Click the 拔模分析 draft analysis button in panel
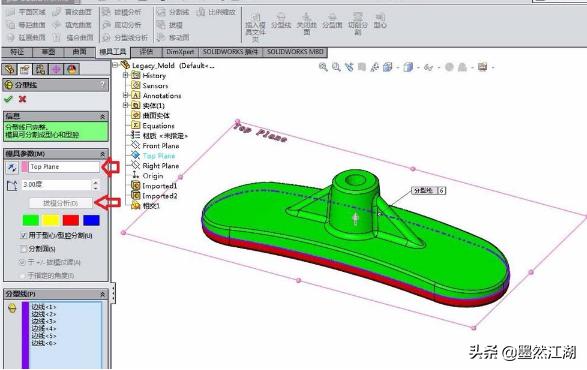The width and height of the screenshot is (587, 370). click(x=61, y=203)
